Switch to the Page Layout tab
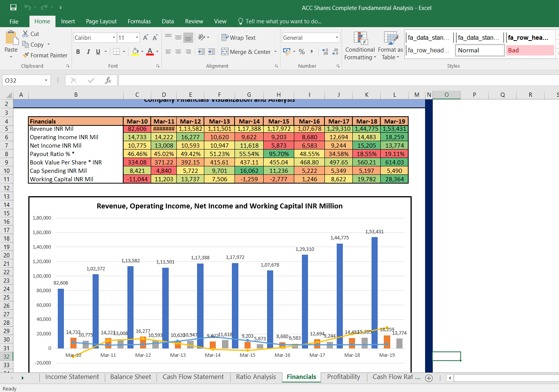This screenshot has height=392, width=559. 101,21
